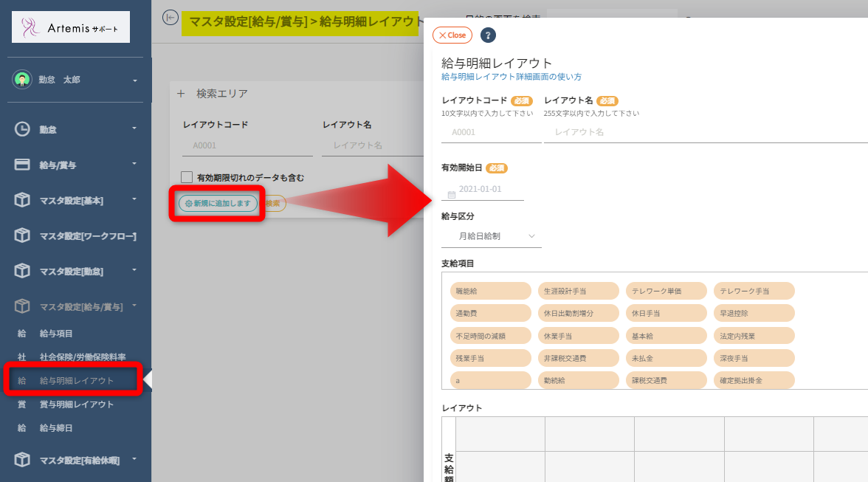Image resolution: width=868 pixels, height=482 pixels.
Task: Click the clock icon for 勤怠
Action: [22, 129]
